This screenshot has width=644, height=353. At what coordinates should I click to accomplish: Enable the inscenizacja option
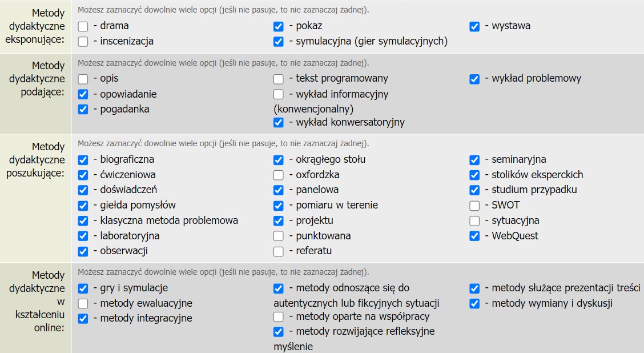[x=83, y=41]
